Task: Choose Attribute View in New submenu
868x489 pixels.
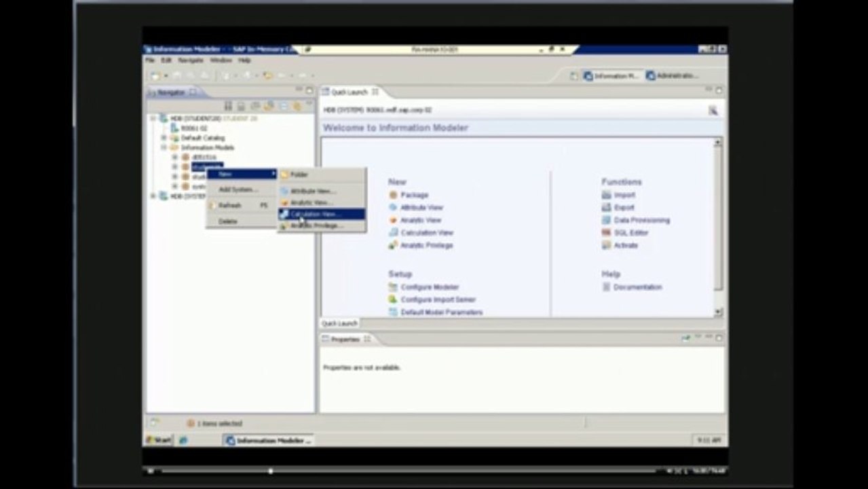Action: pyautogui.click(x=322, y=191)
